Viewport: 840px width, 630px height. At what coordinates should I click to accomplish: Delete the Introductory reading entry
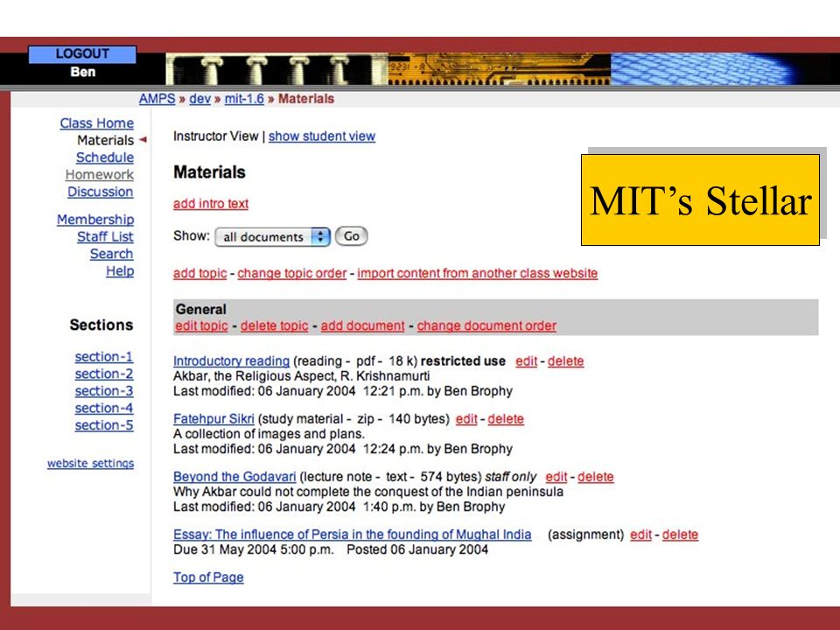(566, 361)
